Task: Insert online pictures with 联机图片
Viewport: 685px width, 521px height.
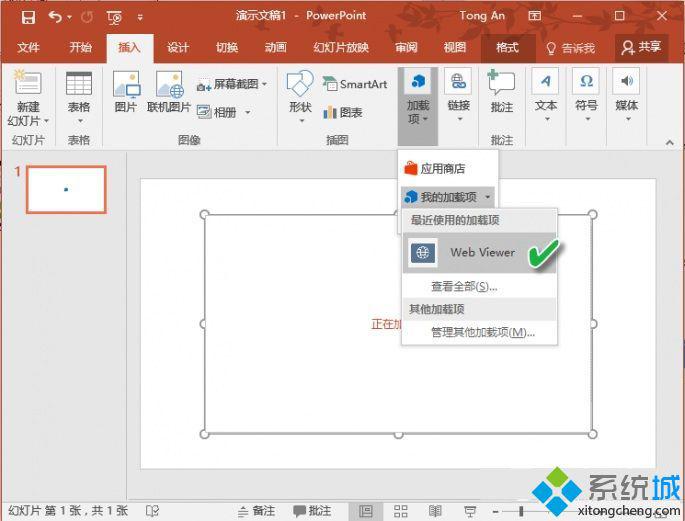Action: (169, 92)
